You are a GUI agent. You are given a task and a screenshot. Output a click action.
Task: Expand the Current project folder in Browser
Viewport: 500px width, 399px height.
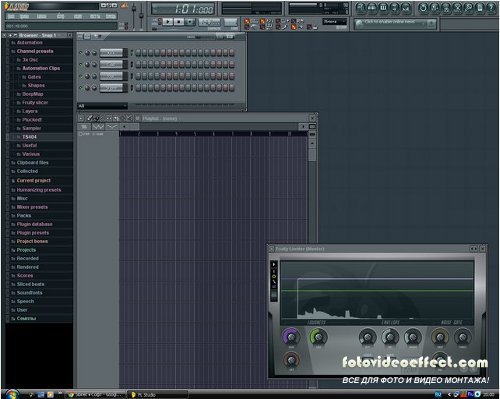[x=34, y=180]
